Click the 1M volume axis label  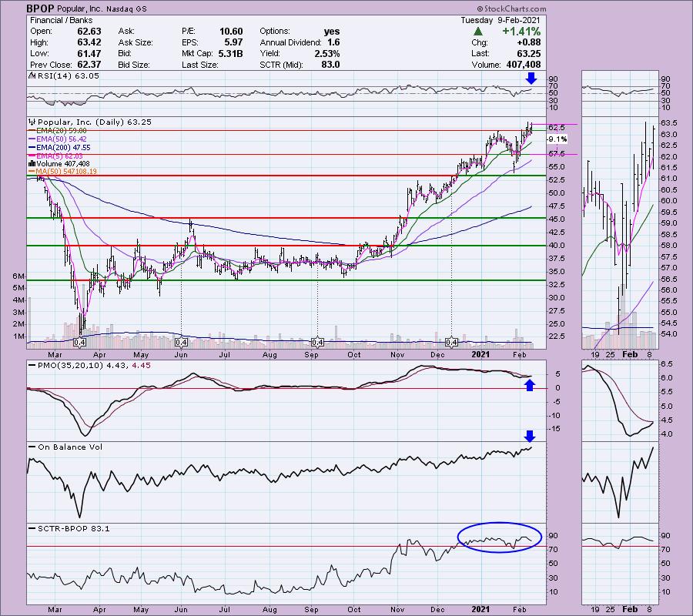point(18,336)
